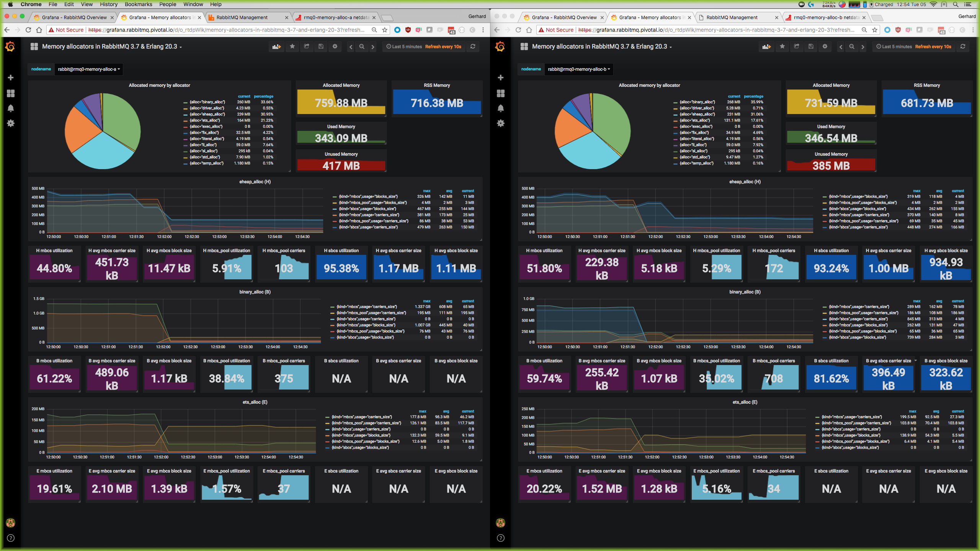Switch to RabbitMQ Management tab in left window

point(248,18)
